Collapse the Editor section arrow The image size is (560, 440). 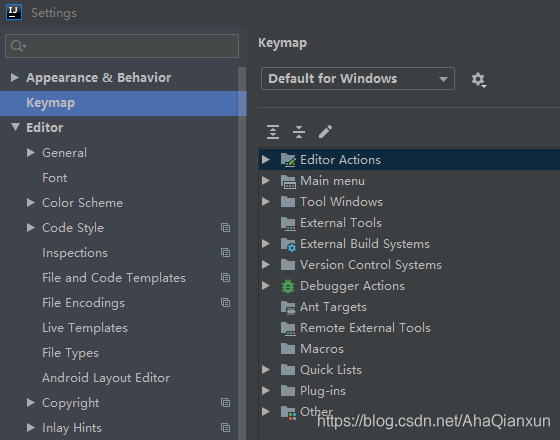15,127
